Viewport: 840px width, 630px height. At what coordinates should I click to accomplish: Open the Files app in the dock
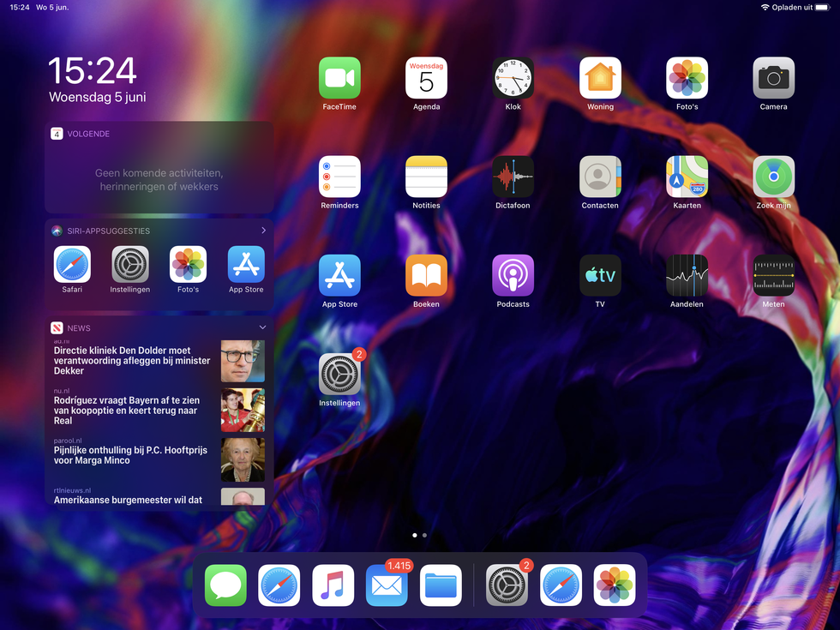coord(441,585)
